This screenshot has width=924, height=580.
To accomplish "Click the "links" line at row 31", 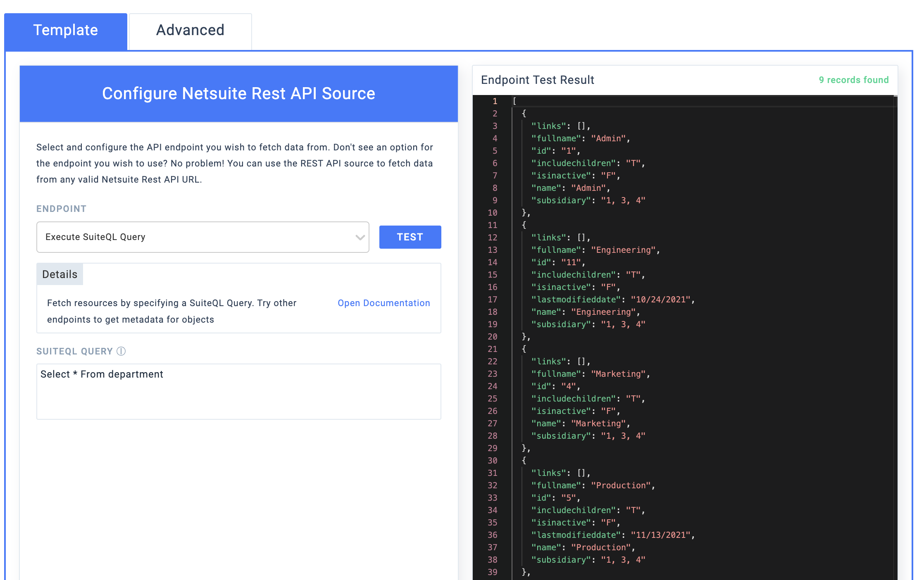I will click(x=561, y=473).
